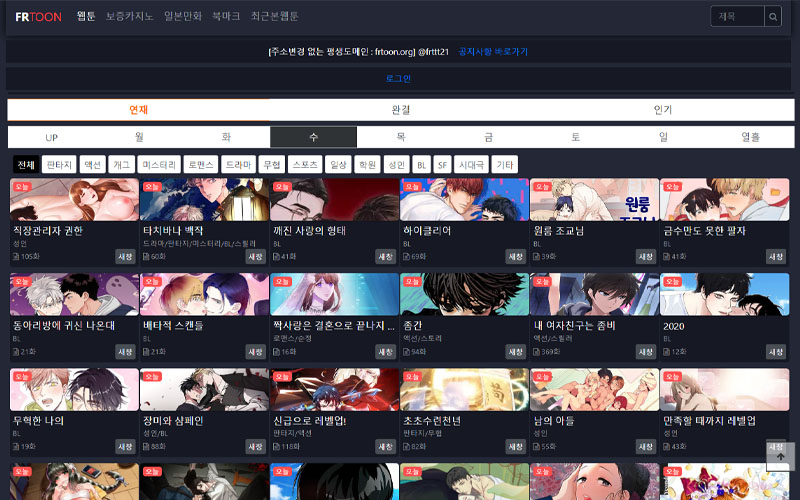Filter by SF genre
Viewport: 800px width, 500px height.
tap(442, 165)
